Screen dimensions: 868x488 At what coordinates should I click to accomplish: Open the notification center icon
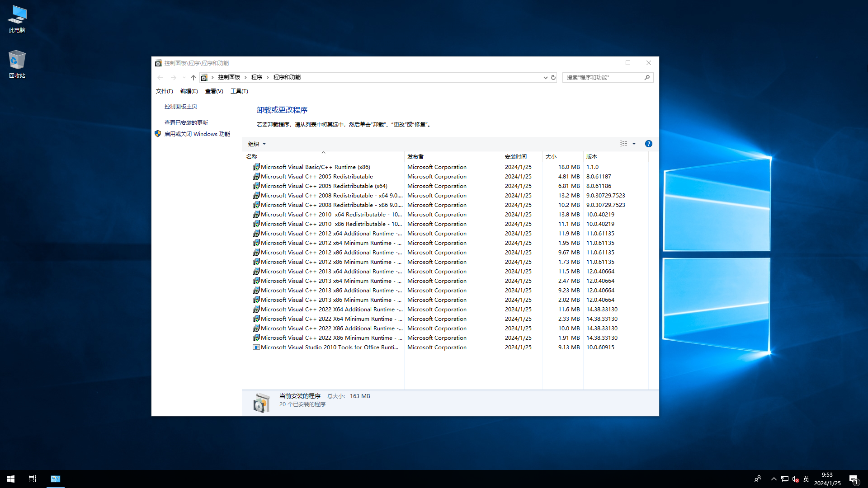[x=854, y=479]
